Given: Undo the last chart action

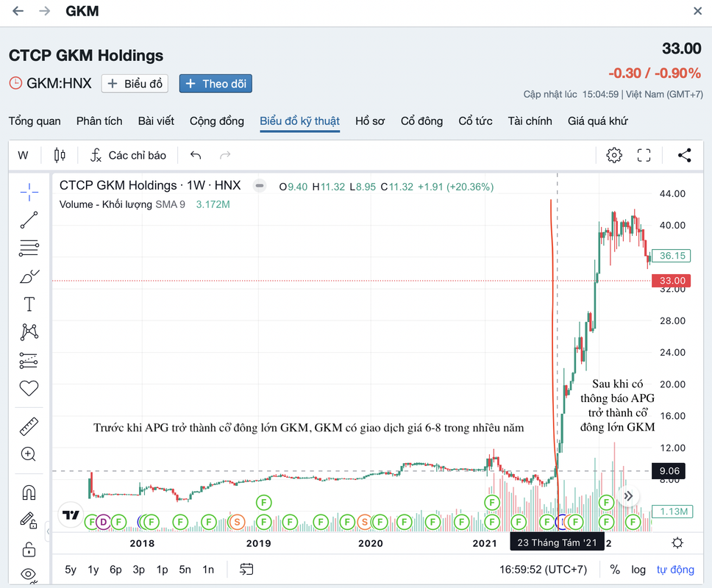Looking at the screenshot, I should point(196,156).
